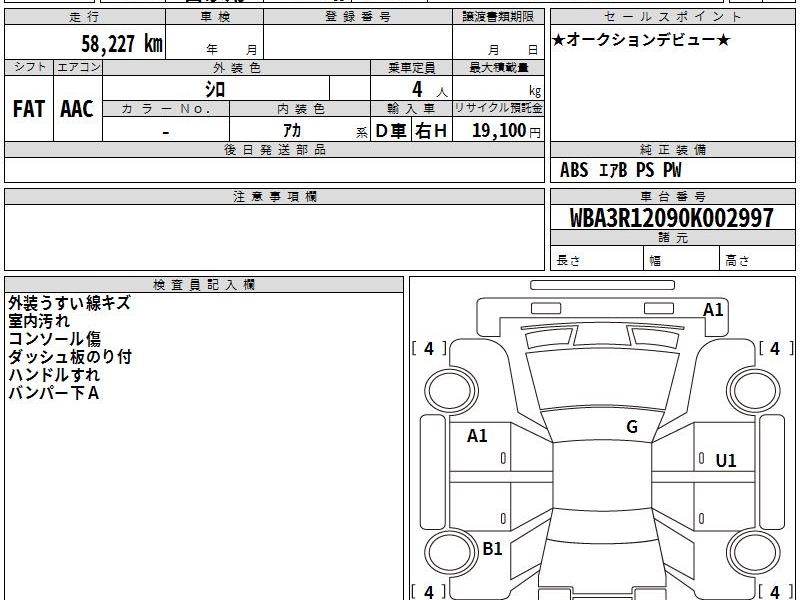Select the U1 dent mark on car diagram
Viewport: 800px width, 600px height.
click(x=726, y=461)
